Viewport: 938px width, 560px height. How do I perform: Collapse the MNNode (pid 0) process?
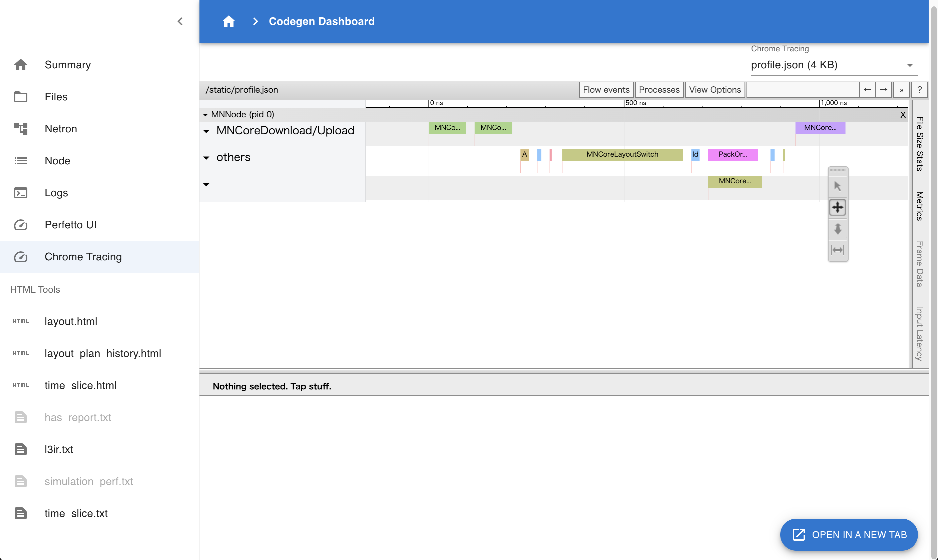(x=205, y=115)
